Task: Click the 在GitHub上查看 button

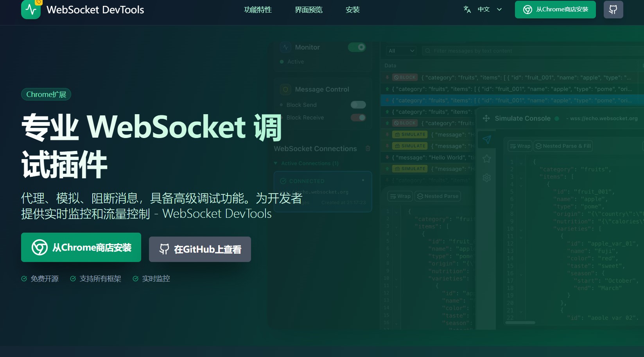Action: click(200, 249)
